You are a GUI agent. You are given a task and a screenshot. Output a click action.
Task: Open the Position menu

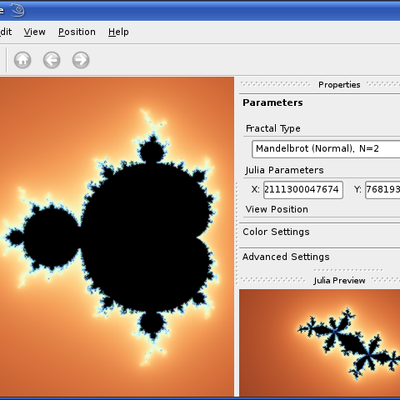pyautogui.click(x=77, y=32)
